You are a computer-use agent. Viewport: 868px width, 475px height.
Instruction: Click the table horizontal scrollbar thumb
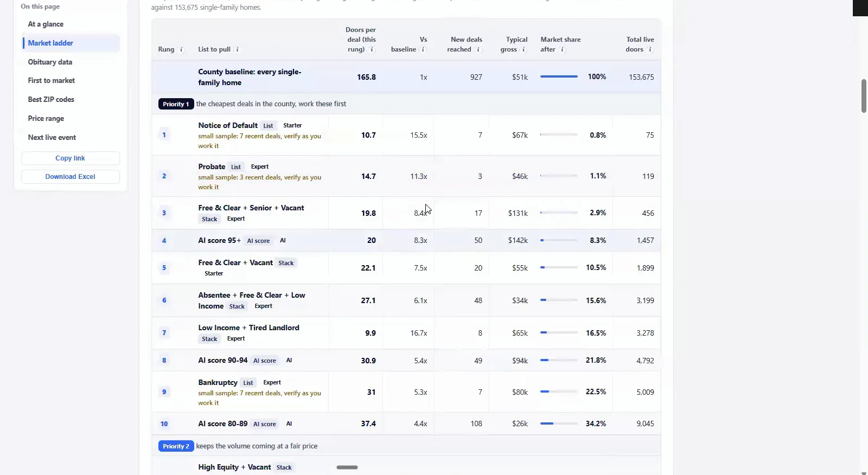click(347, 467)
